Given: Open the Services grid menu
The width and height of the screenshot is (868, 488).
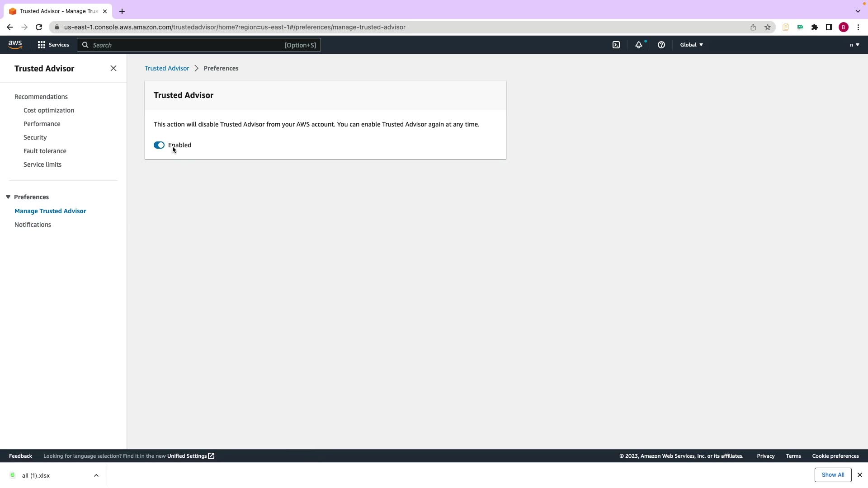Looking at the screenshot, I should (53, 45).
